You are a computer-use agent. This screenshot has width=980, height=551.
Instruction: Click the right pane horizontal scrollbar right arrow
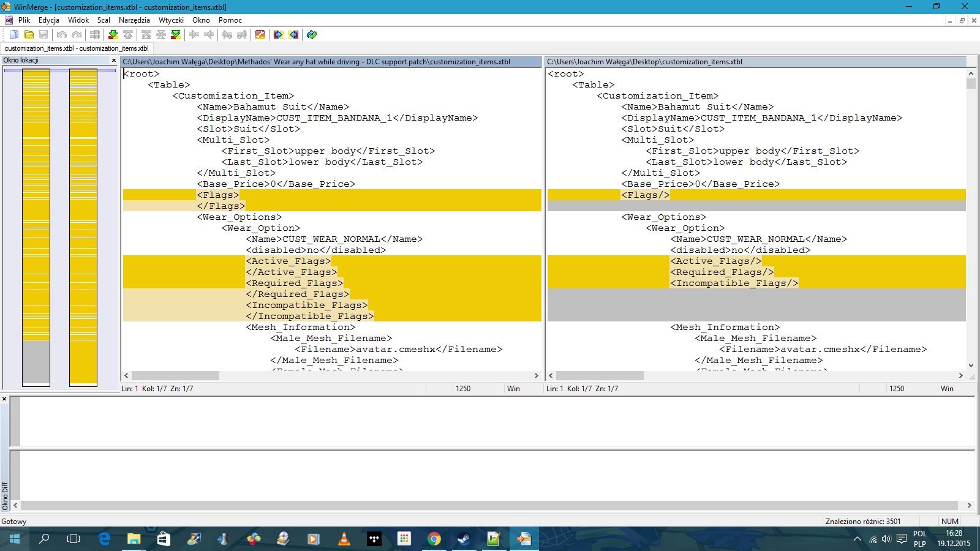(x=961, y=376)
